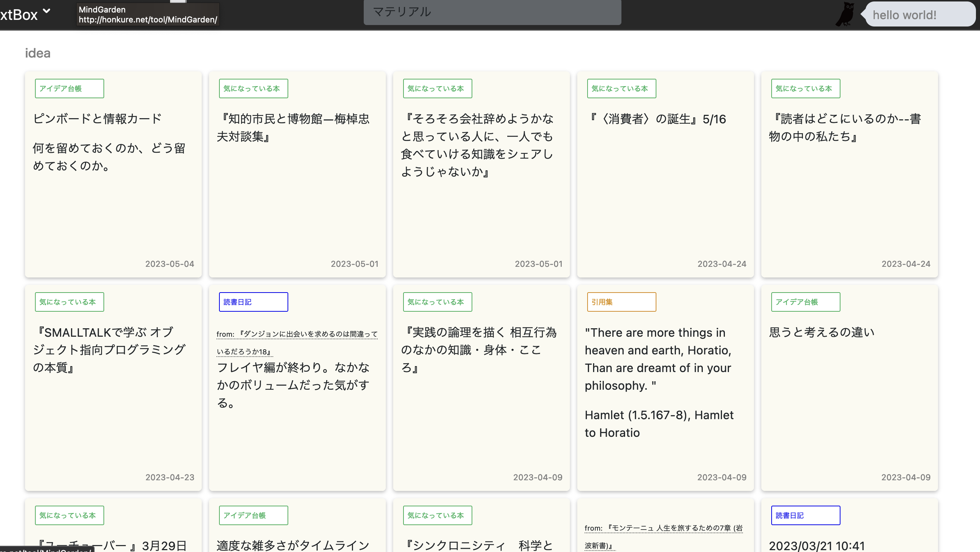Image resolution: width=980 pixels, height=552 pixels.
Task: Click the MindGarden URL link in the tooltip
Action: point(148,20)
